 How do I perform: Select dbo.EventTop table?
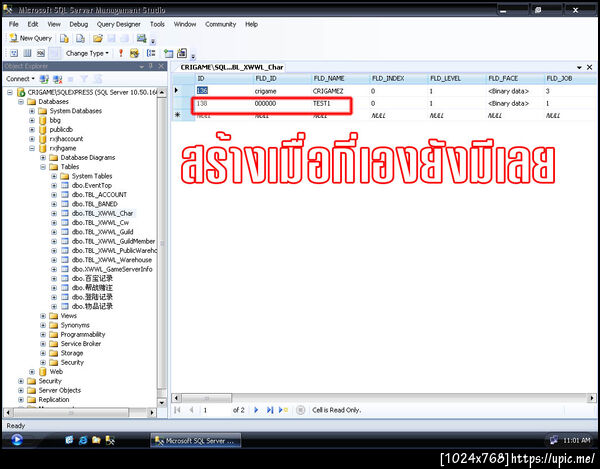(91, 186)
